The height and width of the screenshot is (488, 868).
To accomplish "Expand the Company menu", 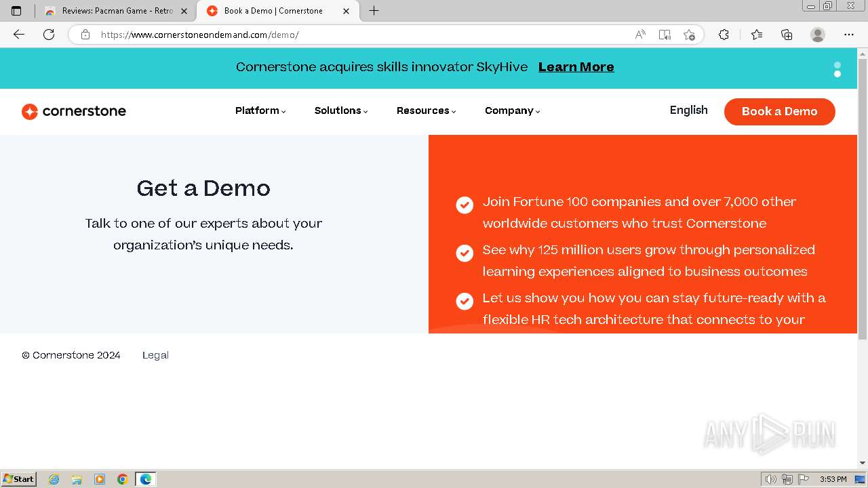I will [513, 110].
